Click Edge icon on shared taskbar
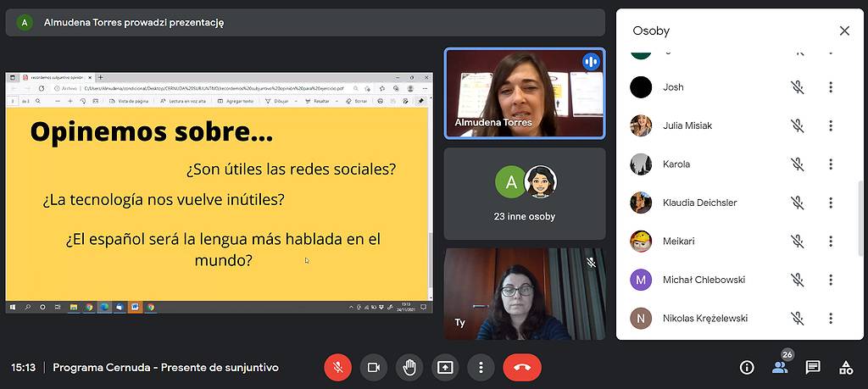 [103, 307]
